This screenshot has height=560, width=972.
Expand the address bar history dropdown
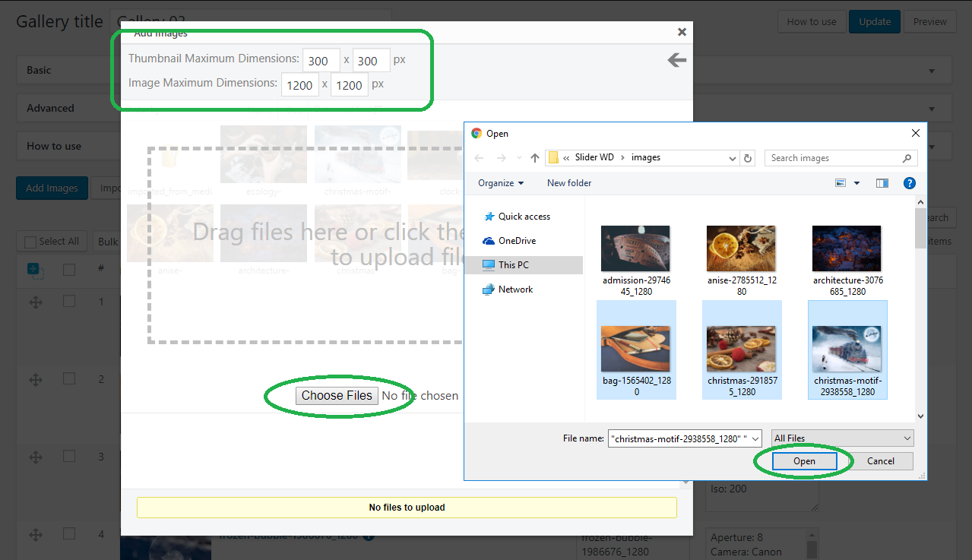click(x=733, y=158)
